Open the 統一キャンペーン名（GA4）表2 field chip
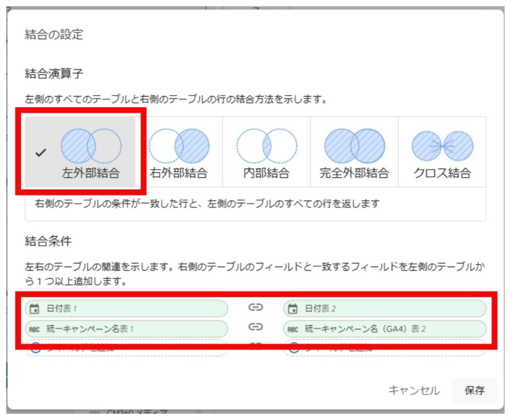This screenshot has height=420, width=508. pyautogui.click(x=384, y=328)
